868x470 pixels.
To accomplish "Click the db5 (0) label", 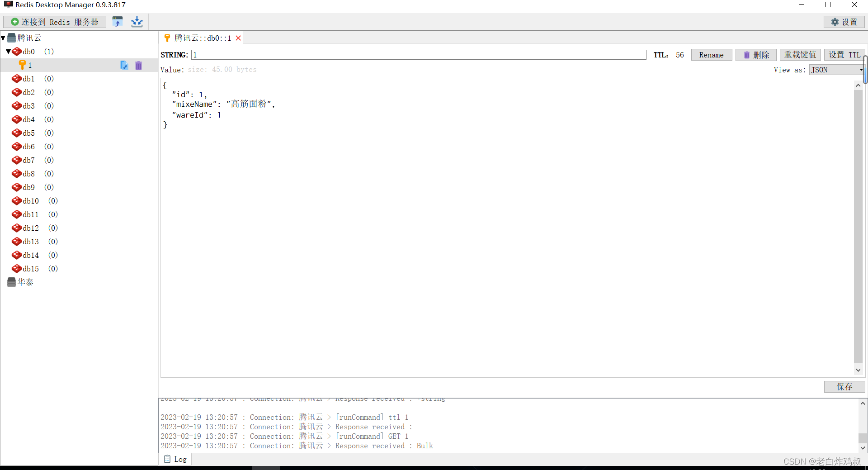I will (x=38, y=133).
